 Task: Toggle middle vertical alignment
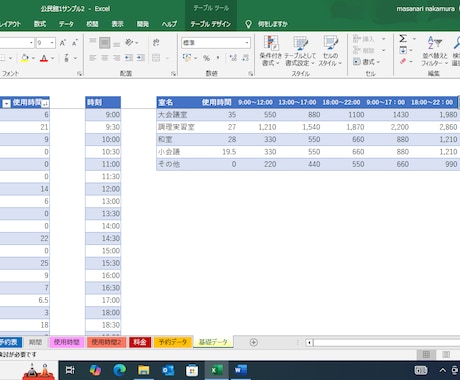104,43
